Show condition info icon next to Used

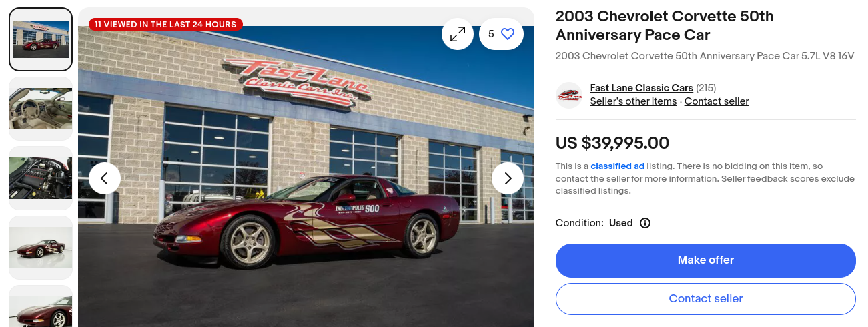point(645,223)
